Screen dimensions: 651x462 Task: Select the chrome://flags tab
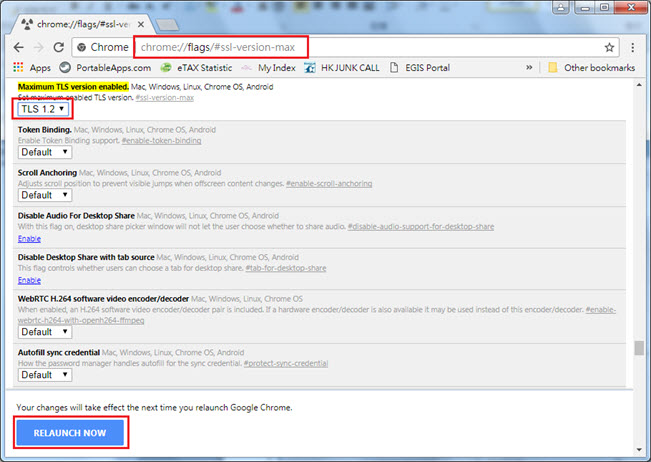[82, 24]
